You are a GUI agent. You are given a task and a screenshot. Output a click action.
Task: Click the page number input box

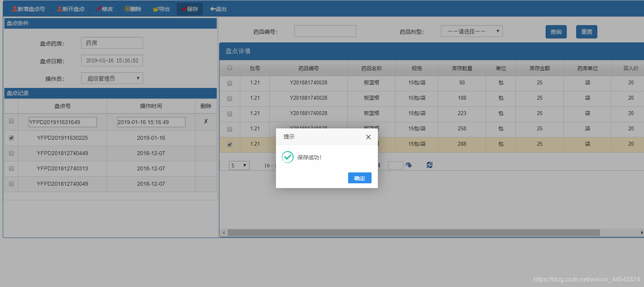pyautogui.click(x=395, y=165)
